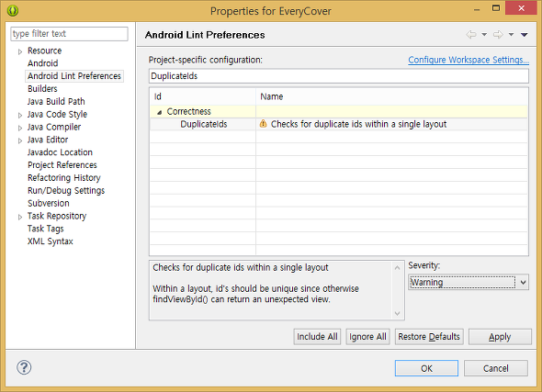Click the Ignore All button

(367, 337)
